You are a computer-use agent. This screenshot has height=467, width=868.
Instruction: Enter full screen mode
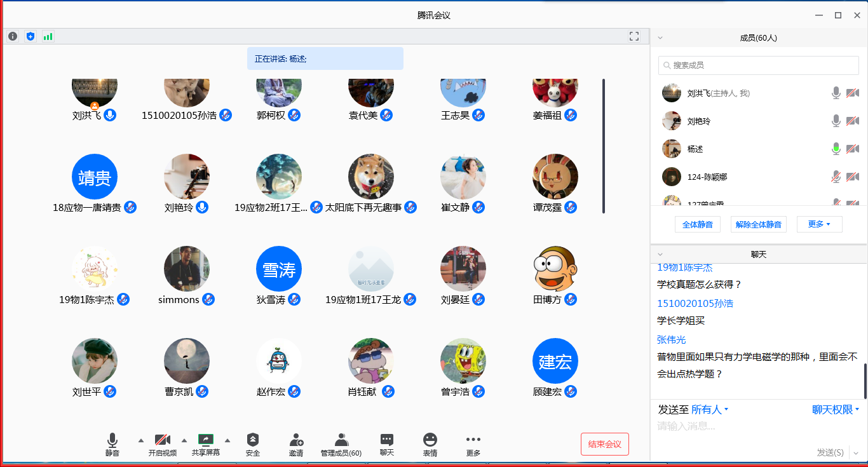634,36
